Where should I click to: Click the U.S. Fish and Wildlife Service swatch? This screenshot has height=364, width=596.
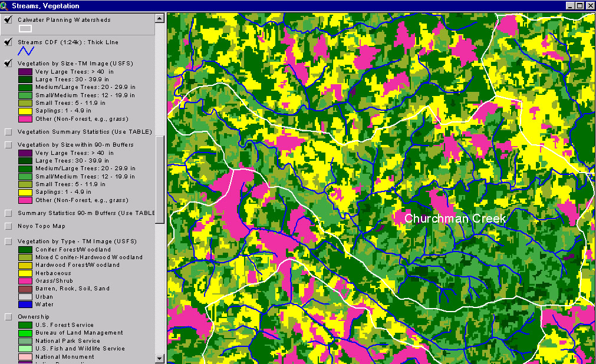tap(25, 349)
